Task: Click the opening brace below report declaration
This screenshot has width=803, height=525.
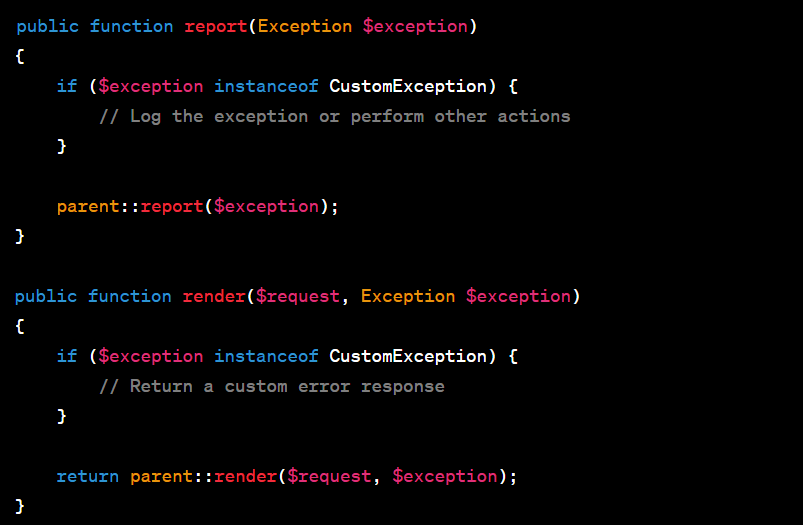Action: 20,56
